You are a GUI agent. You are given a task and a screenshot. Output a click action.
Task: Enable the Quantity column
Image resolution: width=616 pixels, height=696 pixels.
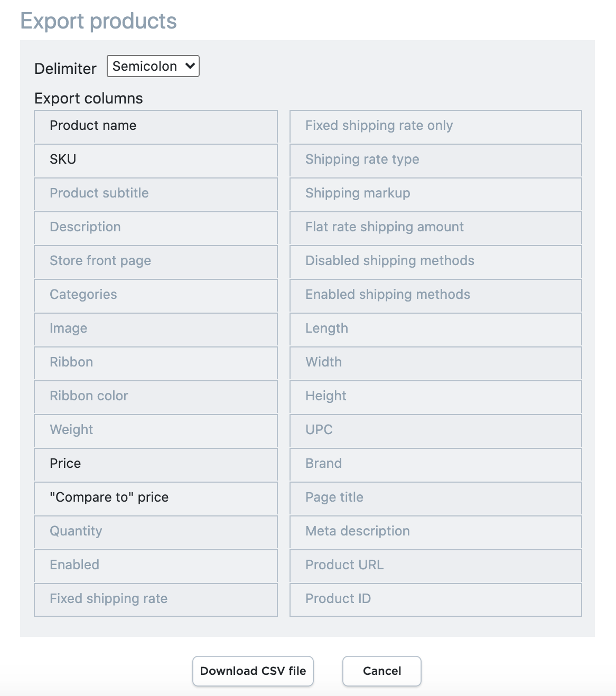(x=156, y=532)
